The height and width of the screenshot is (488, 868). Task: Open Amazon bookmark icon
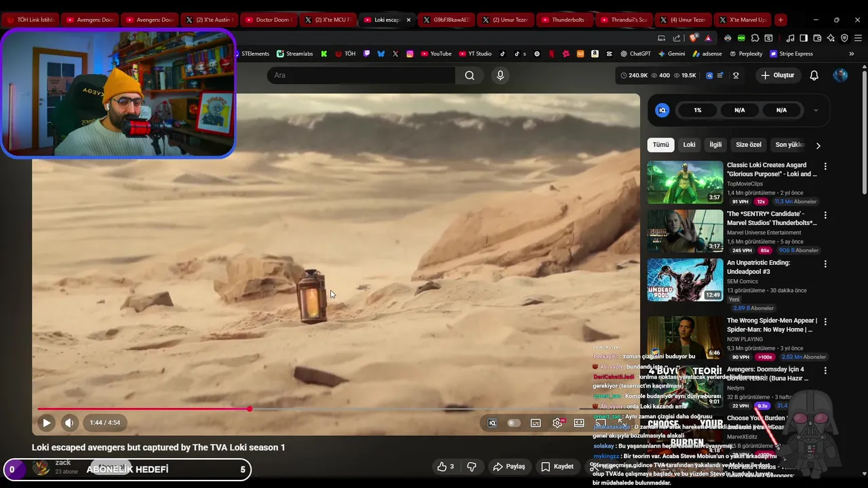click(595, 54)
